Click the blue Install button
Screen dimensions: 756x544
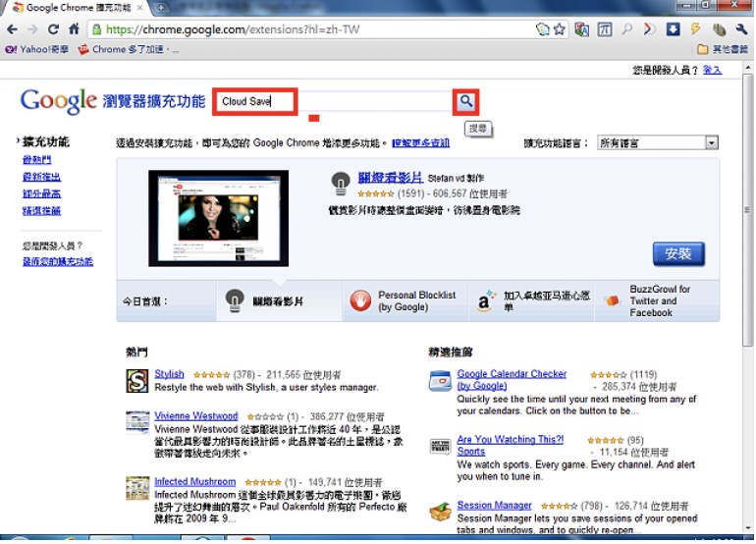tap(678, 253)
